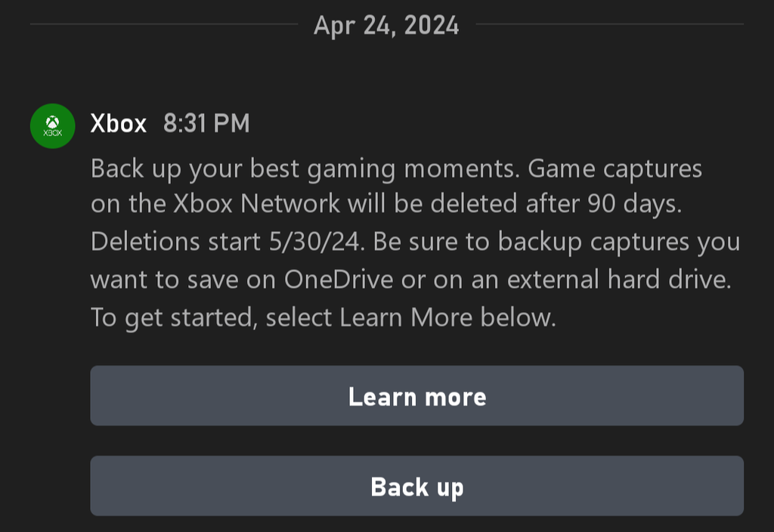This screenshot has width=774, height=532.
Task: Start backup by pressing Back up
Action: point(417,486)
